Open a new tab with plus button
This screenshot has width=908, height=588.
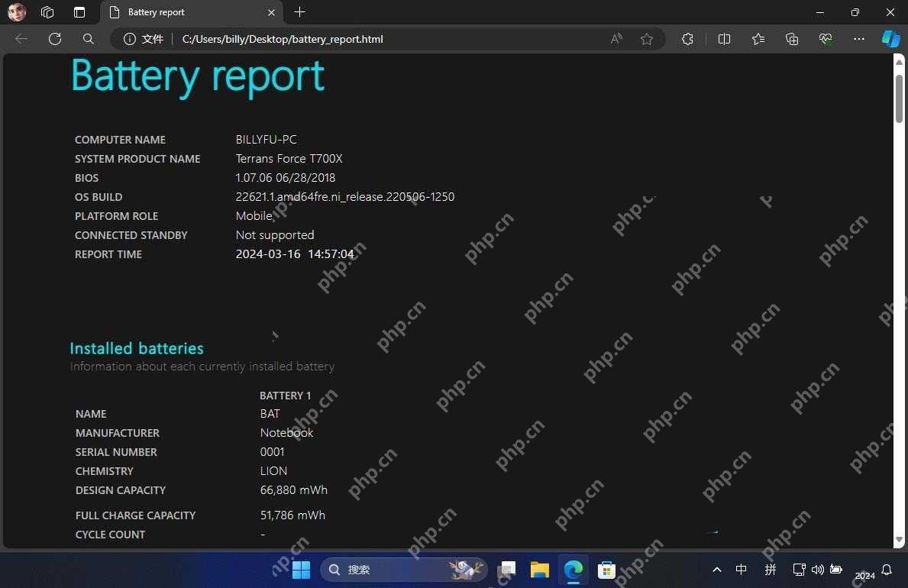pos(299,12)
